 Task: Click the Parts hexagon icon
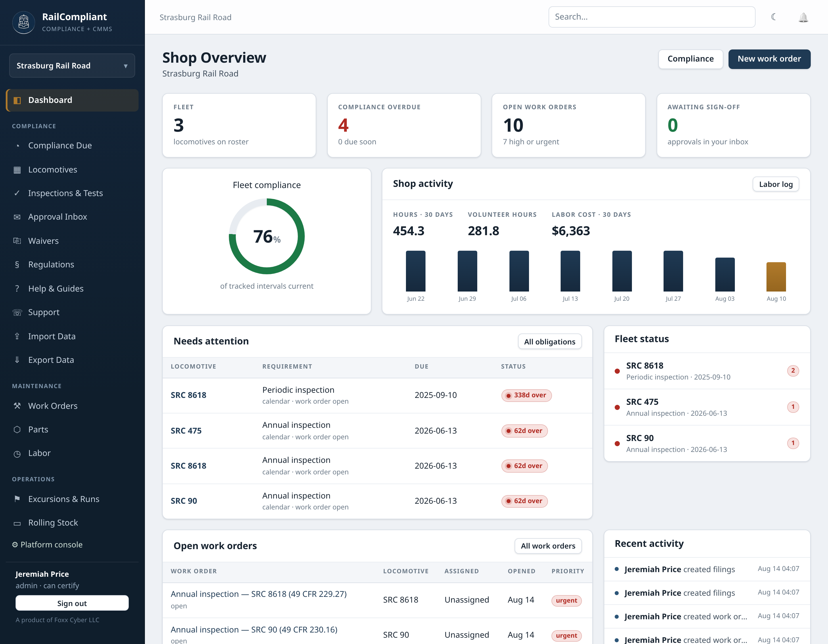17,430
